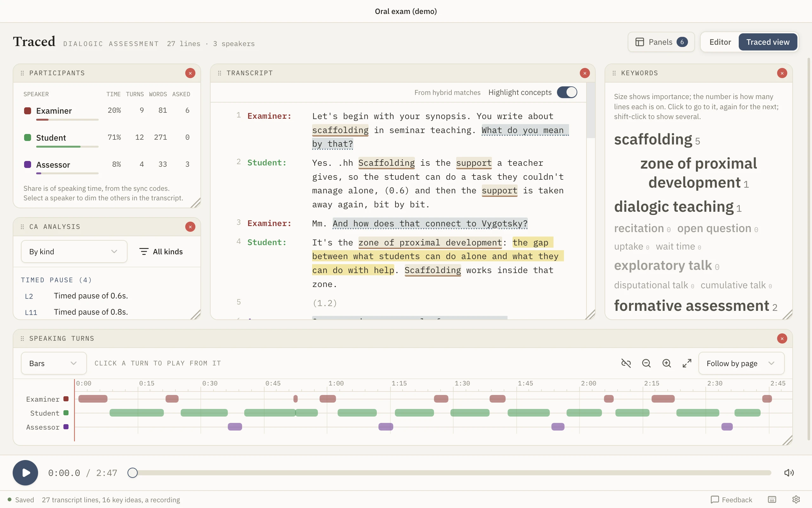Click the volume speaker icon

coord(789,473)
